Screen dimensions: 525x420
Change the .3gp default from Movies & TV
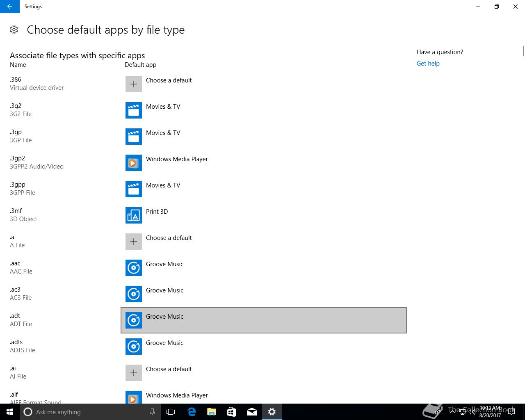tap(264, 137)
